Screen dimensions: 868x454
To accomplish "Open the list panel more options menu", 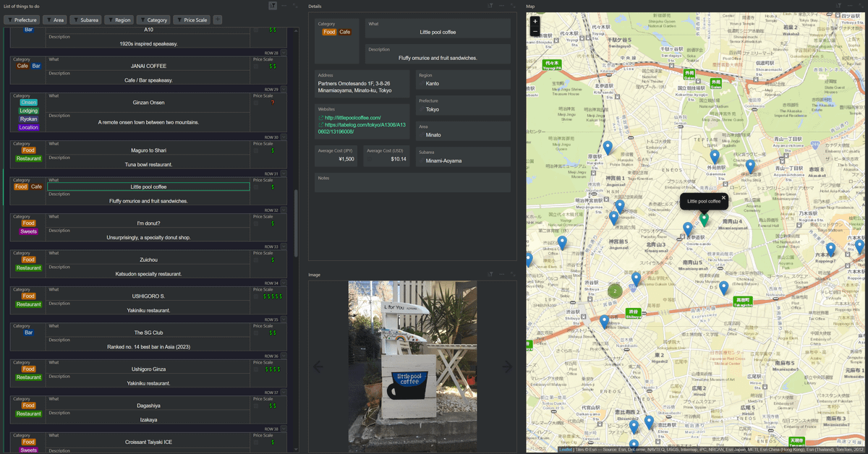I will (284, 6).
